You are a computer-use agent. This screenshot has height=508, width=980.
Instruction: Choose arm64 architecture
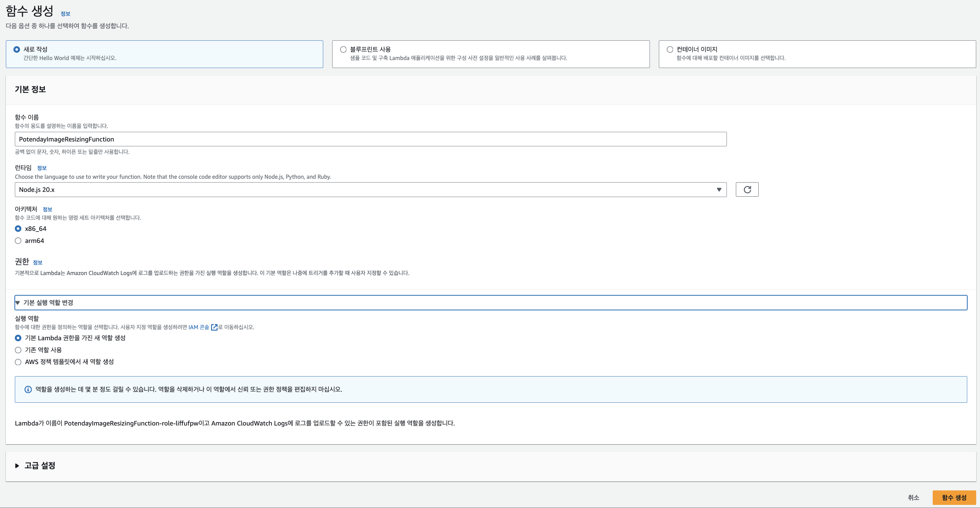(18, 241)
